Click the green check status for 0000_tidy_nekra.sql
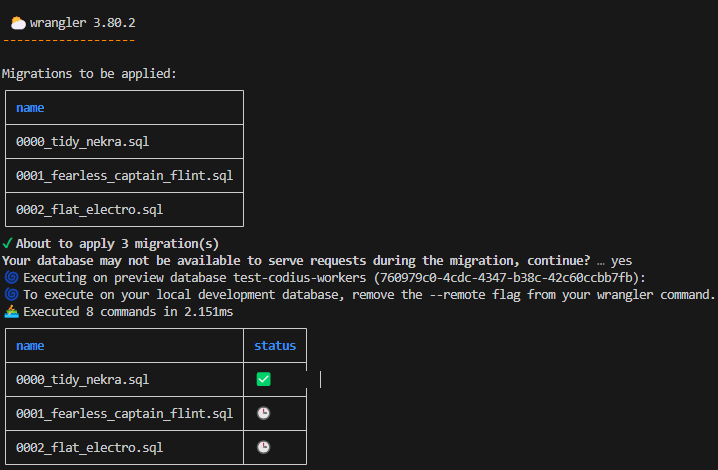Image resolution: width=718 pixels, height=470 pixels. coord(263,379)
